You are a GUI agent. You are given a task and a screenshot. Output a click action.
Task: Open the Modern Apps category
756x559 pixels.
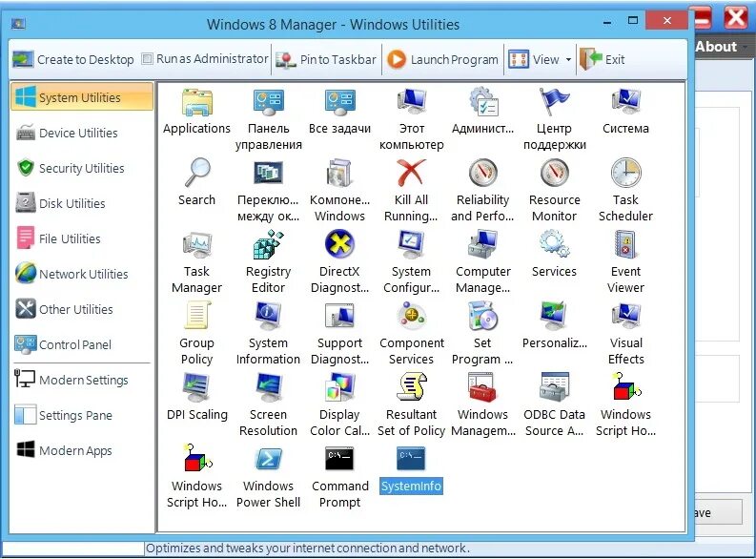point(82,450)
